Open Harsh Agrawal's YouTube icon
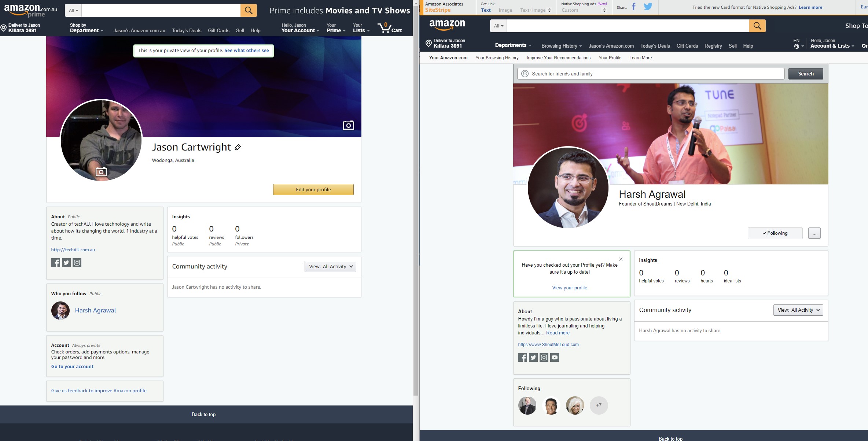 (x=555, y=357)
